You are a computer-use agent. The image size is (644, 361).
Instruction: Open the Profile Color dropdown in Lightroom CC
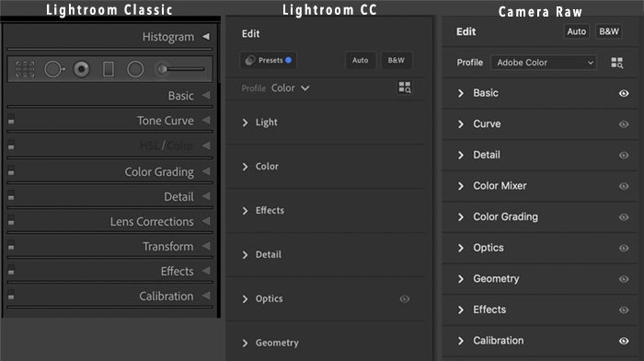coord(290,88)
